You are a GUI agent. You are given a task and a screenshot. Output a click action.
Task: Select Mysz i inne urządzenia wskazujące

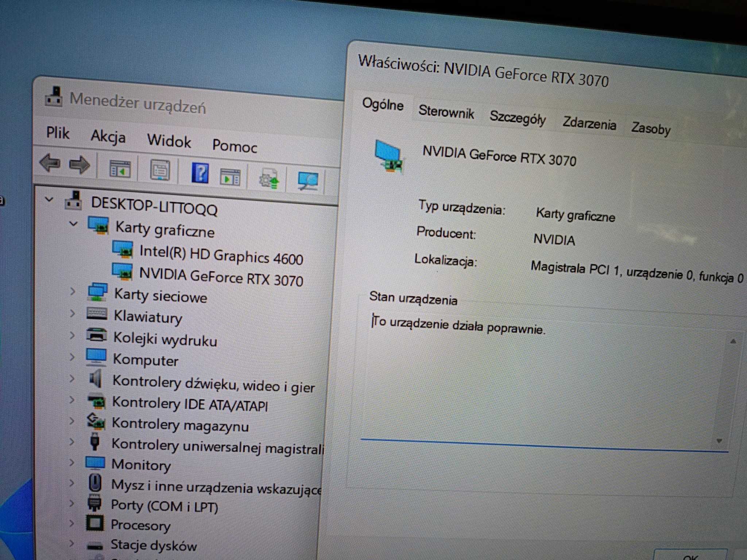[216, 488]
